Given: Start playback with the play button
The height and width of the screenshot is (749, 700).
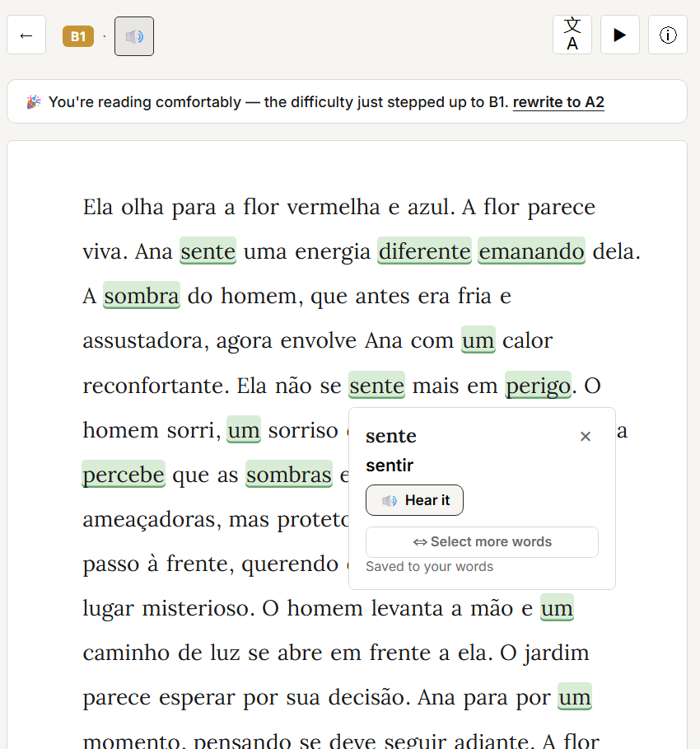Looking at the screenshot, I should tap(620, 35).
